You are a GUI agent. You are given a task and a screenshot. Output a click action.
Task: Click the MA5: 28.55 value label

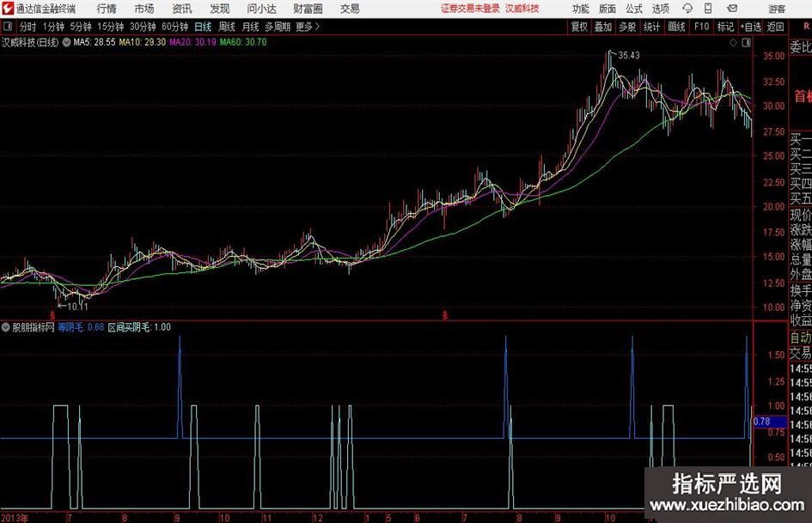[x=95, y=42]
